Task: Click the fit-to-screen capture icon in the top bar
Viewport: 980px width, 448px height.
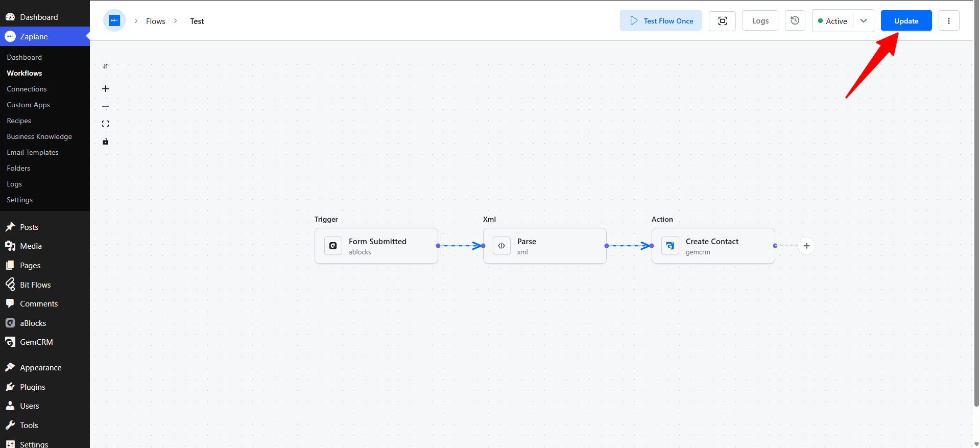Action: (722, 21)
